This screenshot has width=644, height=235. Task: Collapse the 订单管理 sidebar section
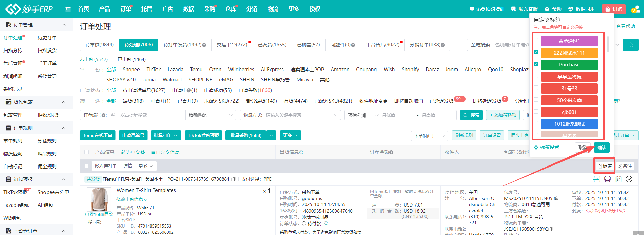(x=63, y=25)
